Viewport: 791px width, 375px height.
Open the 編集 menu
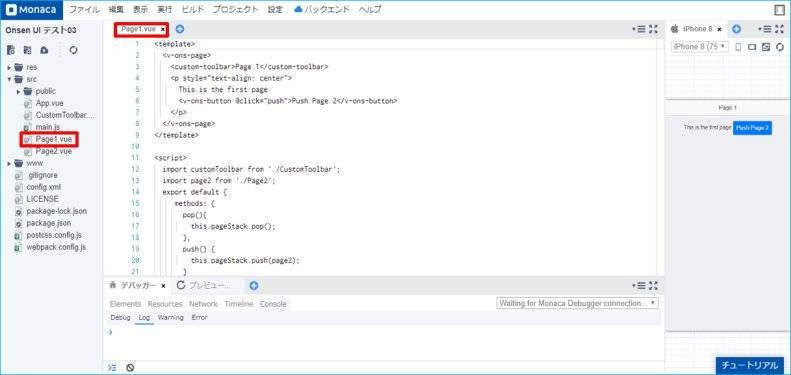(x=116, y=10)
